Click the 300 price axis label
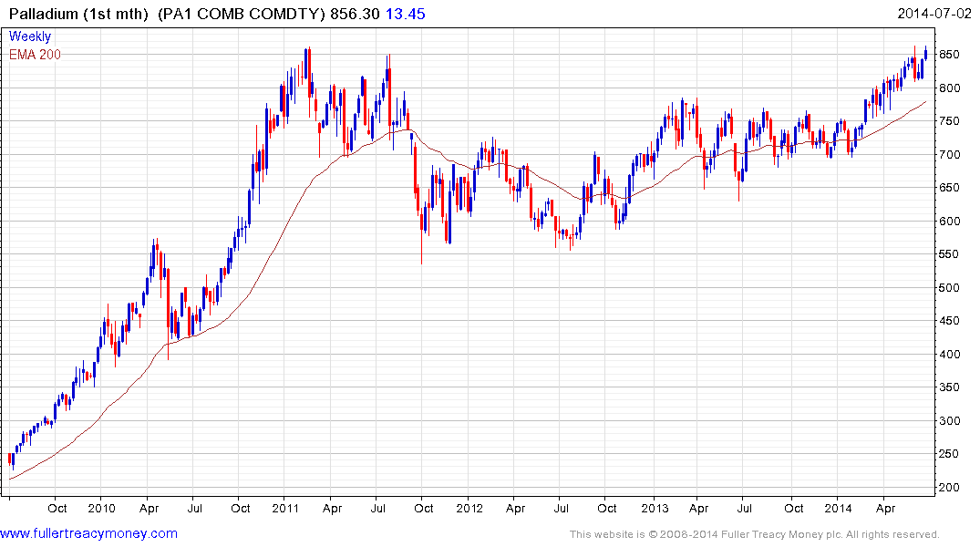The height and width of the screenshot is (547, 980). pos(949,420)
